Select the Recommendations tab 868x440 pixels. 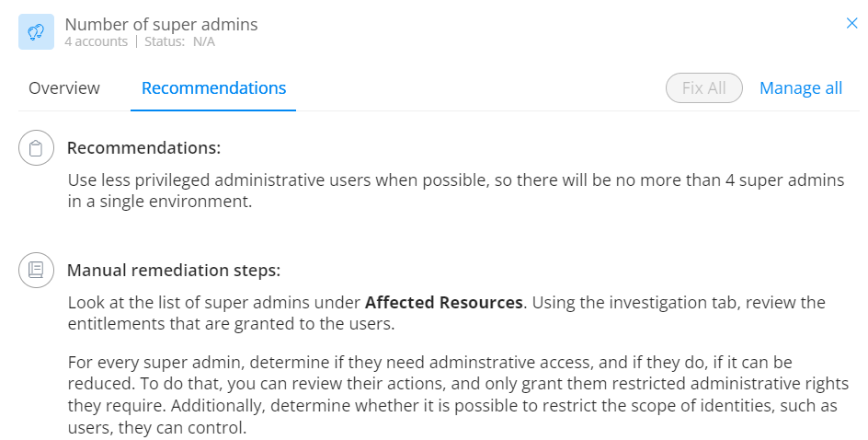[x=213, y=88]
